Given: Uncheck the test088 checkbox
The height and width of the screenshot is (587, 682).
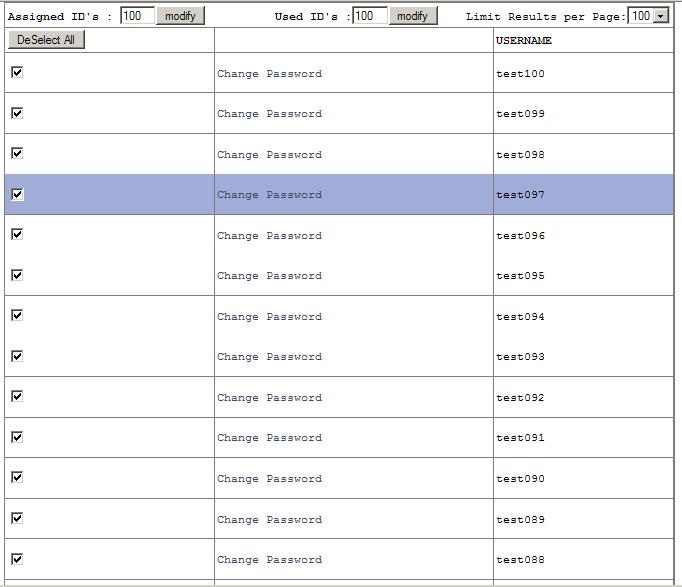Looking at the screenshot, I should pyautogui.click(x=17, y=559).
